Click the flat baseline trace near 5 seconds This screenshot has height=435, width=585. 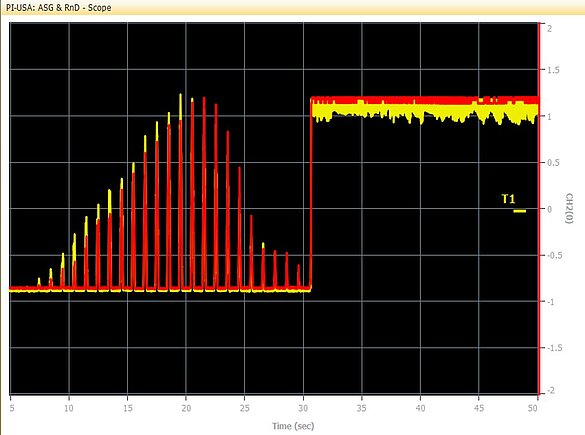[22, 289]
